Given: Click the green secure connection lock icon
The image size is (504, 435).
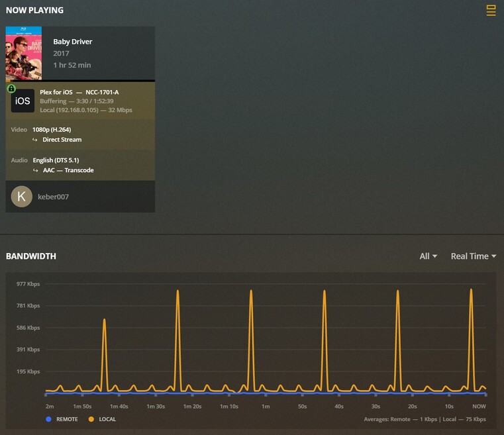Looking at the screenshot, I should click(11, 88).
